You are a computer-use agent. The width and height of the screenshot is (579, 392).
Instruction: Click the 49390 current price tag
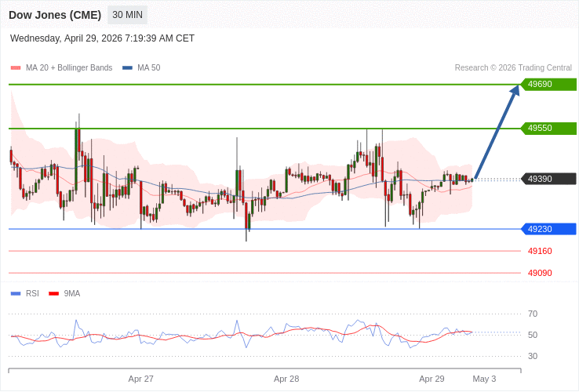[548, 179]
